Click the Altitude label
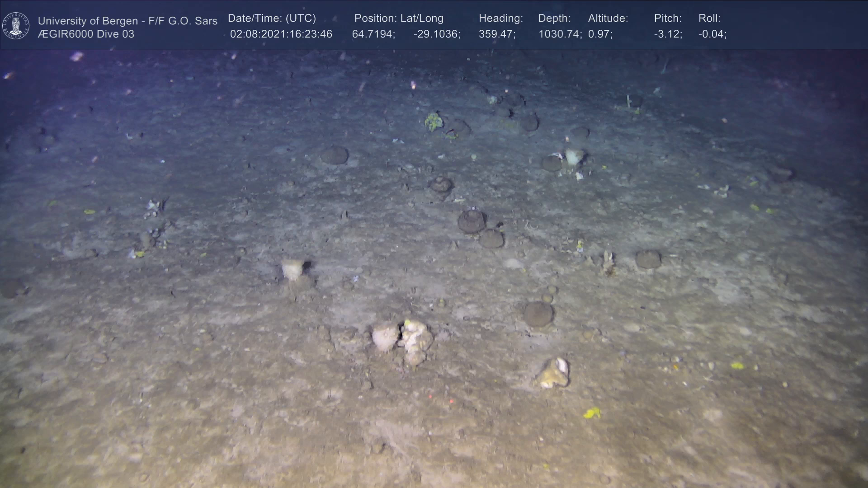This screenshot has width=868, height=488. click(608, 19)
